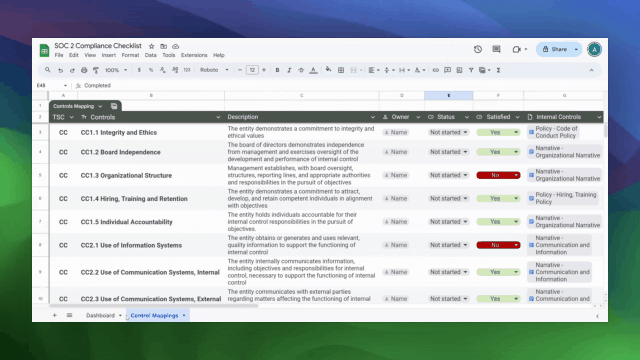This screenshot has width=640, height=360.
Task: Open the Meet video call menu
Action: click(x=520, y=49)
